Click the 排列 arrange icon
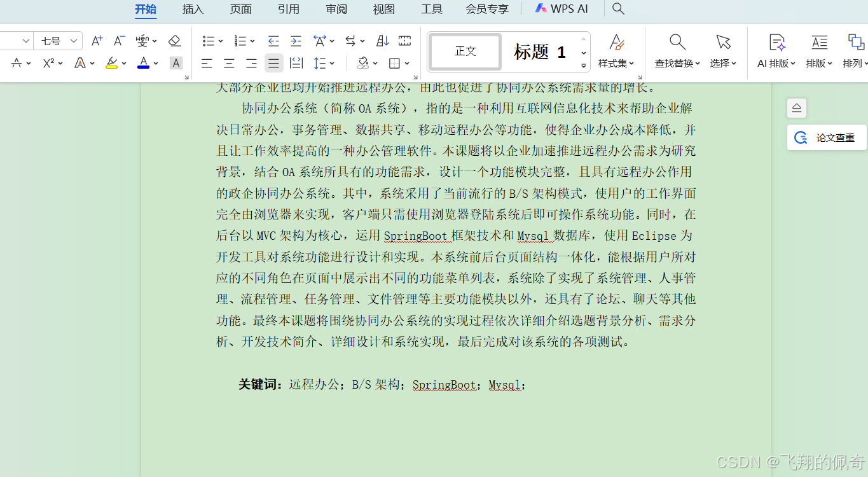This screenshot has width=868, height=477. (x=856, y=43)
